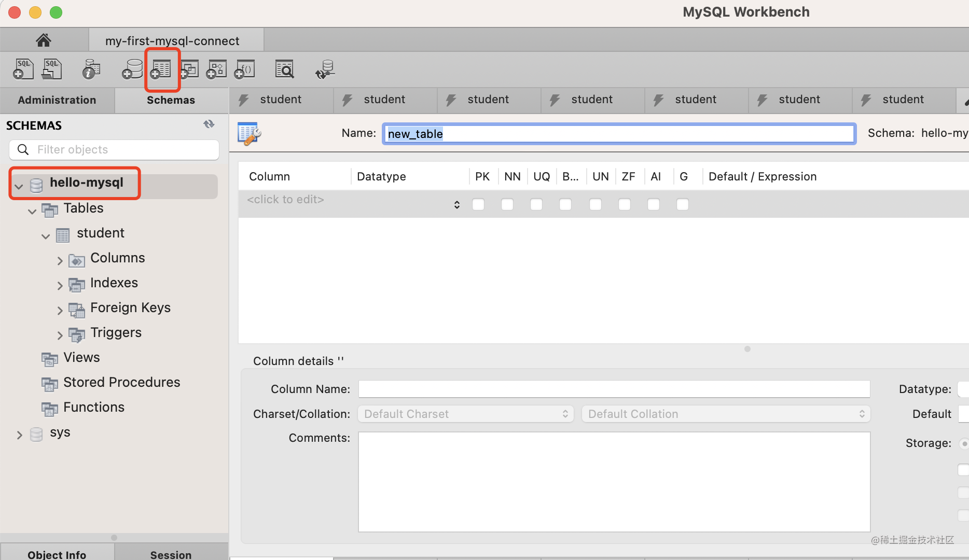Screen dimensions: 969x560
Task: Open the schema inspector toolbar icon
Action: 91,69
